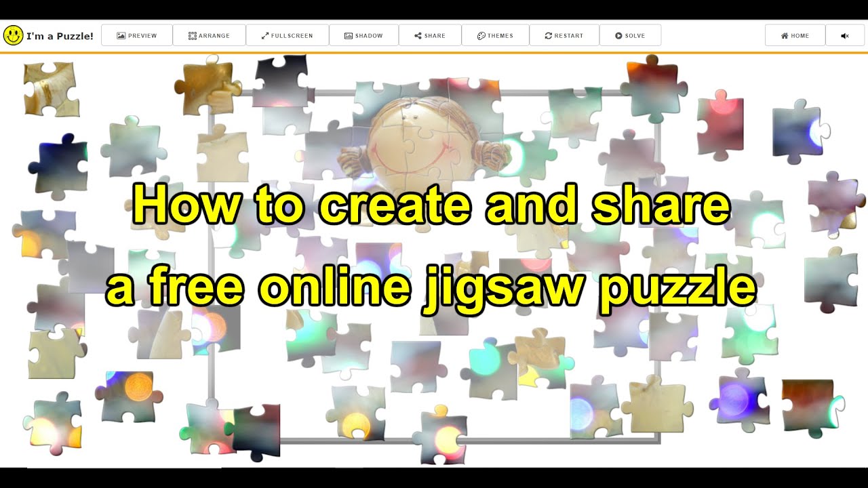Select the beige piece at the frame's bottom-right corner

pos(656,404)
